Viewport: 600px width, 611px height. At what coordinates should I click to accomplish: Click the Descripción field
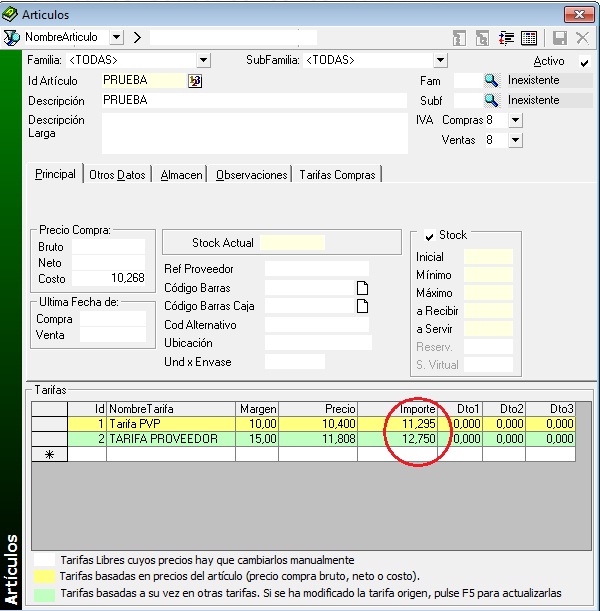click(x=254, y=101)
